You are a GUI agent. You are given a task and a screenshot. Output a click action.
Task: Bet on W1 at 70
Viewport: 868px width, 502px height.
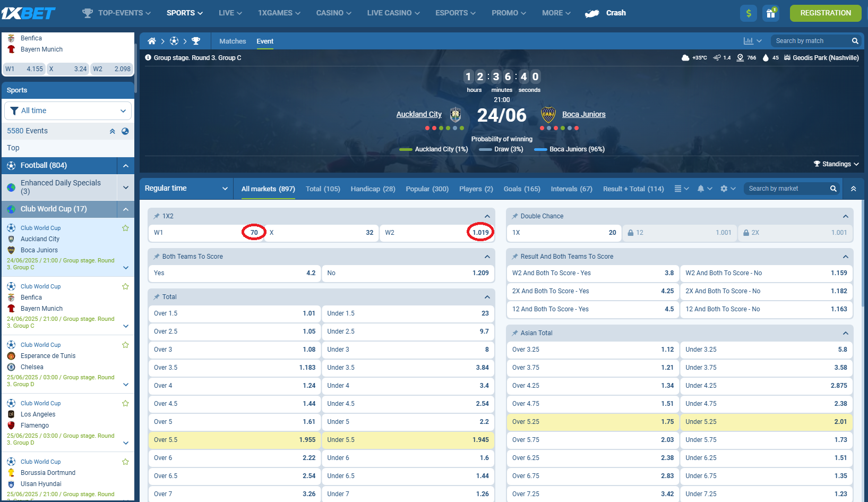206,233
